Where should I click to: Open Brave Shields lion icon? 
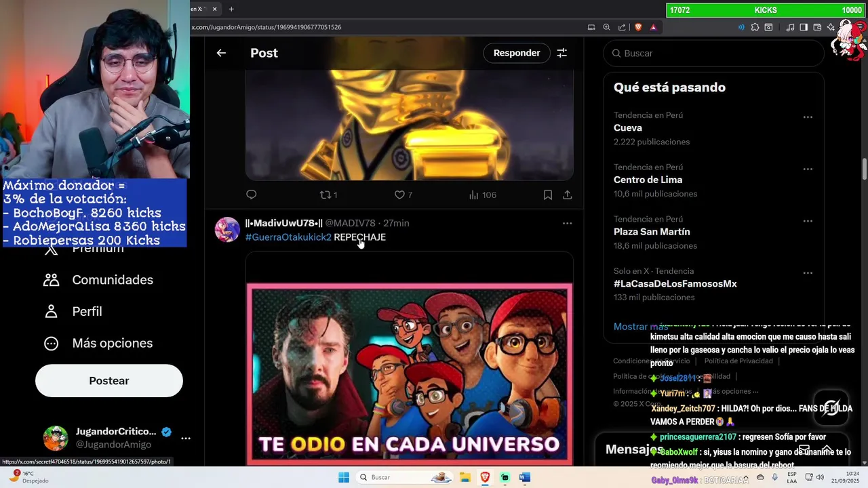pyautogui.click(x=638, y=27)
